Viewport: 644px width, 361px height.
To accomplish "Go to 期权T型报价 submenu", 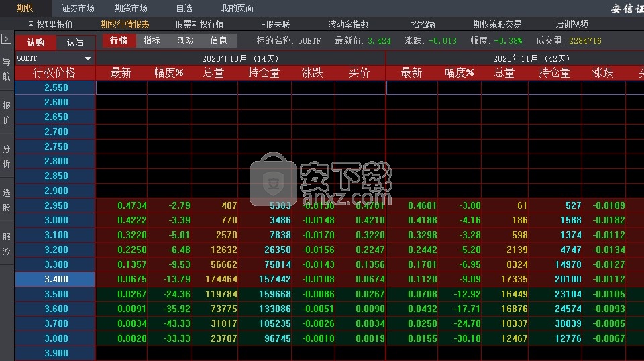I will [51, 24].
